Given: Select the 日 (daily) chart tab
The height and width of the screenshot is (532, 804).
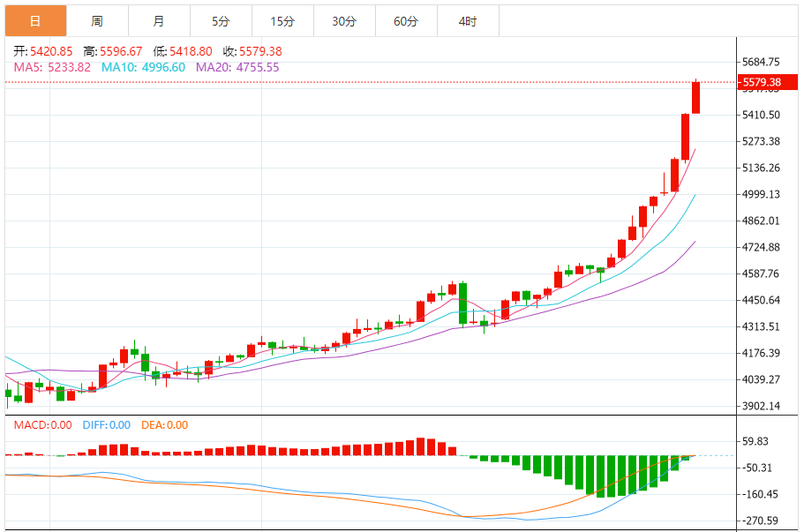Looking at the screenshot, I should click(x=34, y=20).
